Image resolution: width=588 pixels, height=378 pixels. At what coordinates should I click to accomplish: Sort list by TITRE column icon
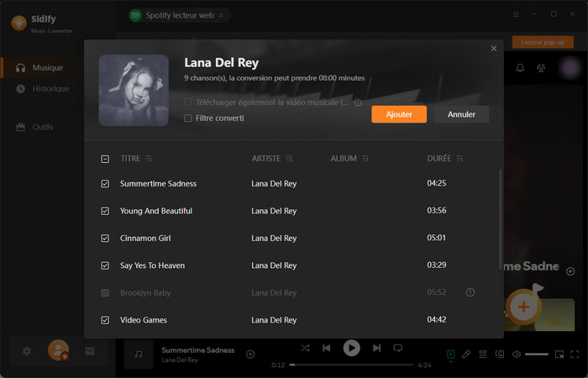click(x=149, y=159)
